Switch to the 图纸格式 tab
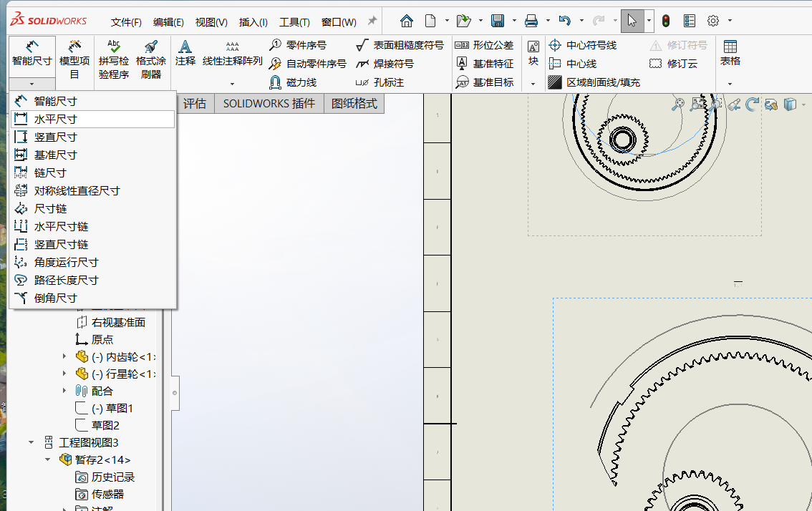The height and width of the screenshot is (511, 812). (x=354, y=104)
